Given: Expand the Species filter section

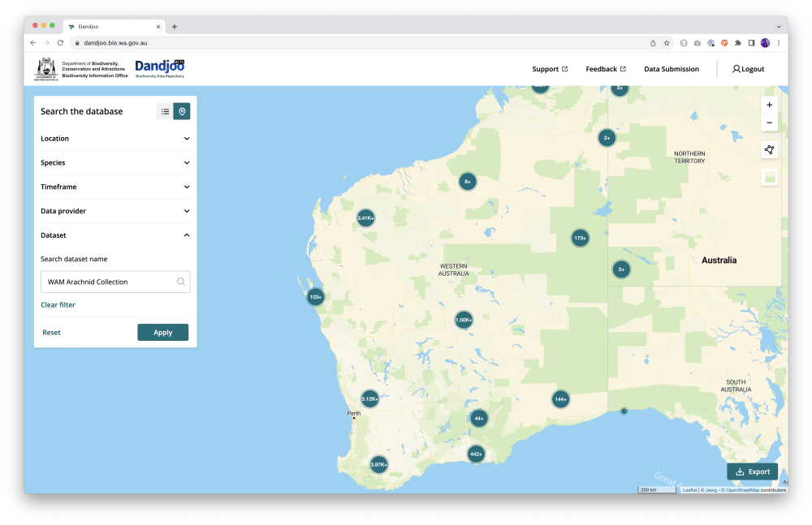Looking at the screenshot, I should coord(115,162).
